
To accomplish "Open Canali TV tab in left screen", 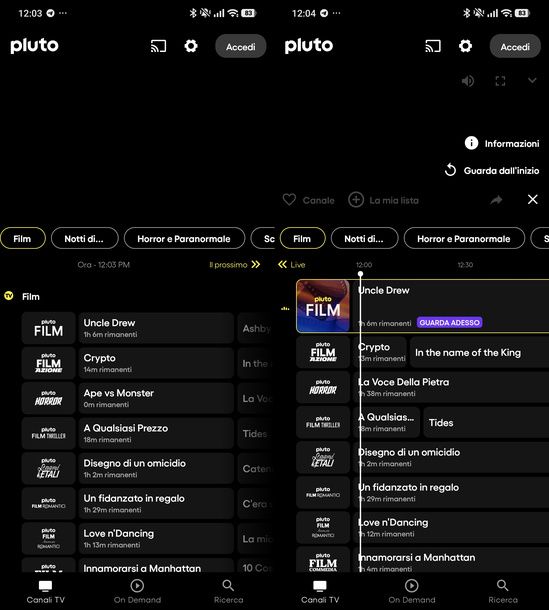I will pyautogui.click(x=46, y=592).
